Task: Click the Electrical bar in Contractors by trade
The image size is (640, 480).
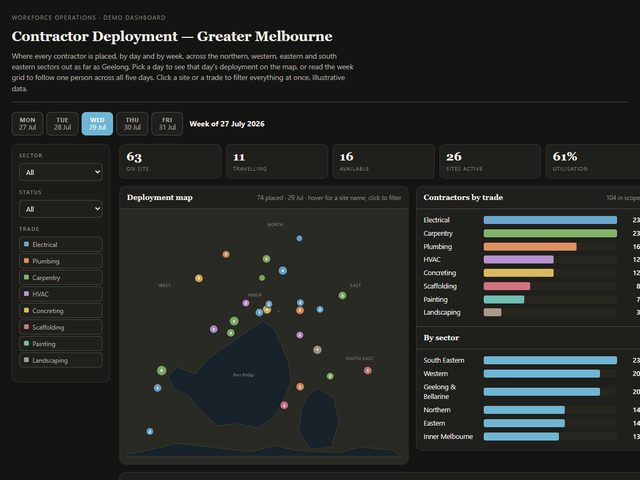Action: click(550, 220)
